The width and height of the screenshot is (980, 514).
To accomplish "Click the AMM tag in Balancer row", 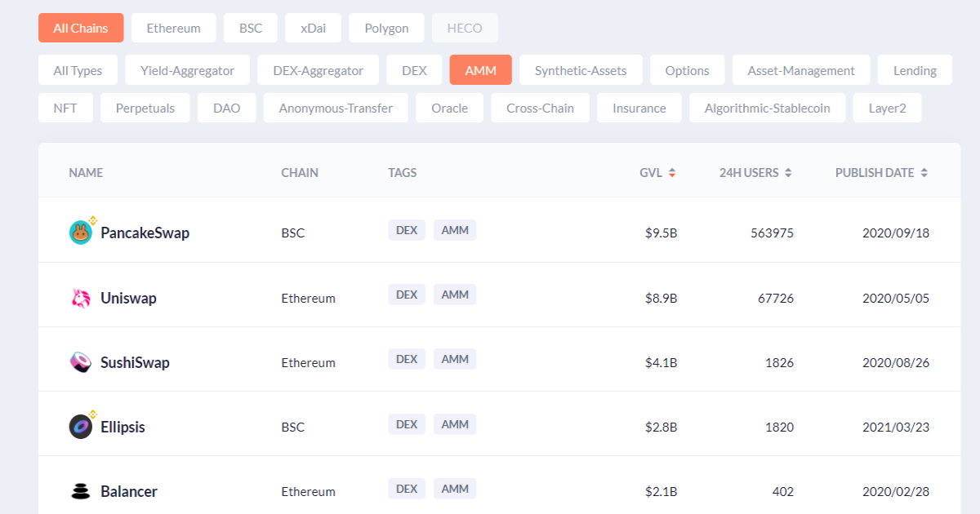I will (x=455, y=489).
